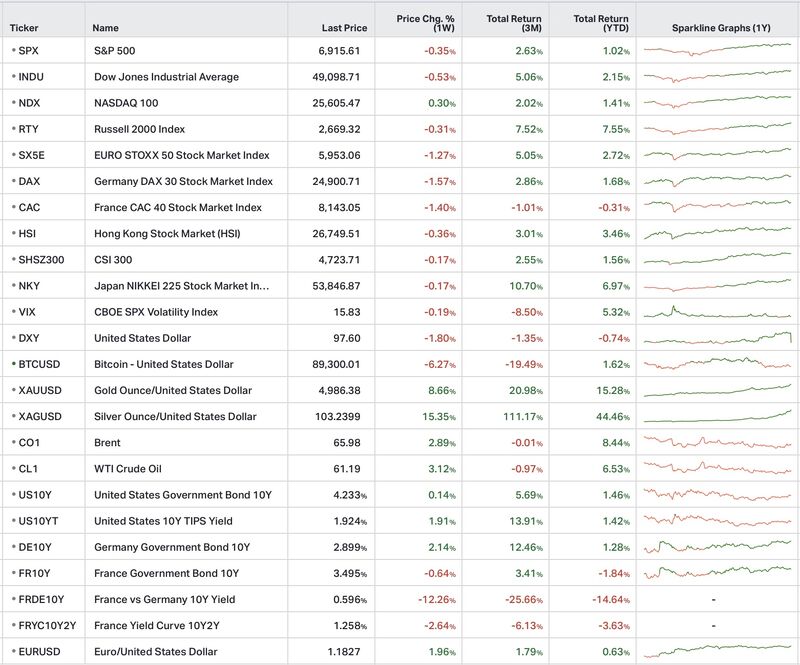Select the XAGUSD ticker
The height and width of the screenshot is (665, 800).
tap(40, 416)
